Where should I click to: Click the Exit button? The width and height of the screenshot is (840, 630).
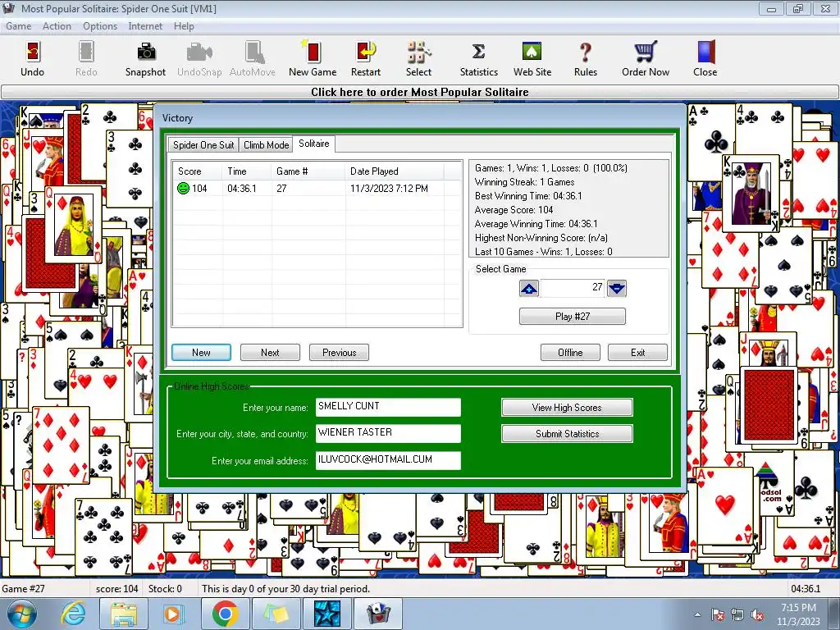pyautogui.click(x=637, y=353)
